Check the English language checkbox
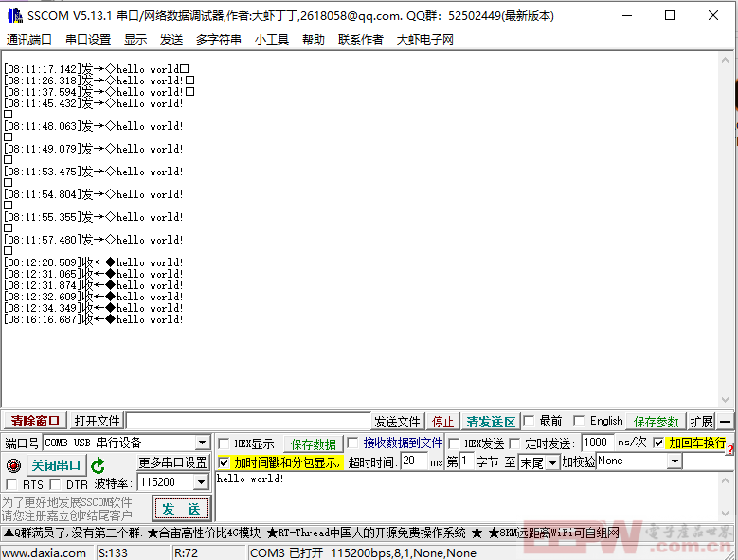 tap(579, 421)
